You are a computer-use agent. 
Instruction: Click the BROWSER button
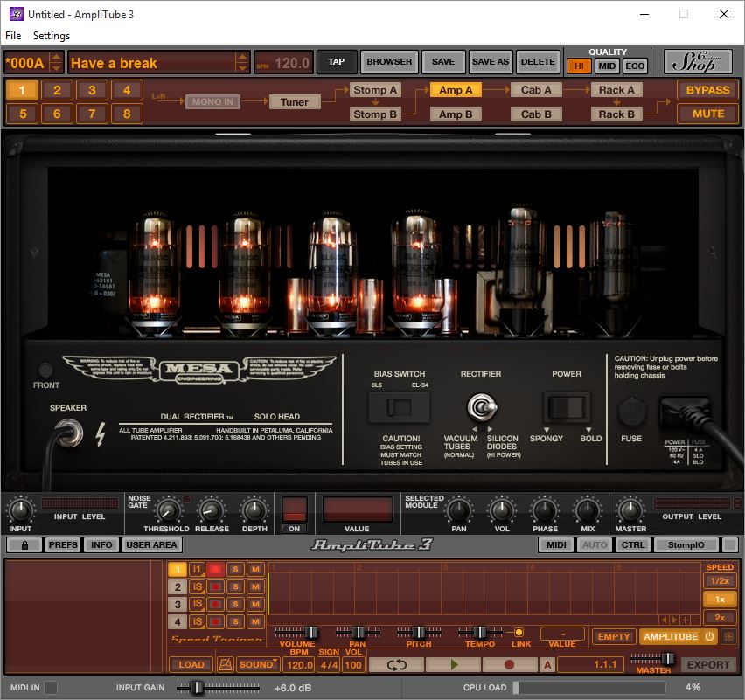point(389,62)
